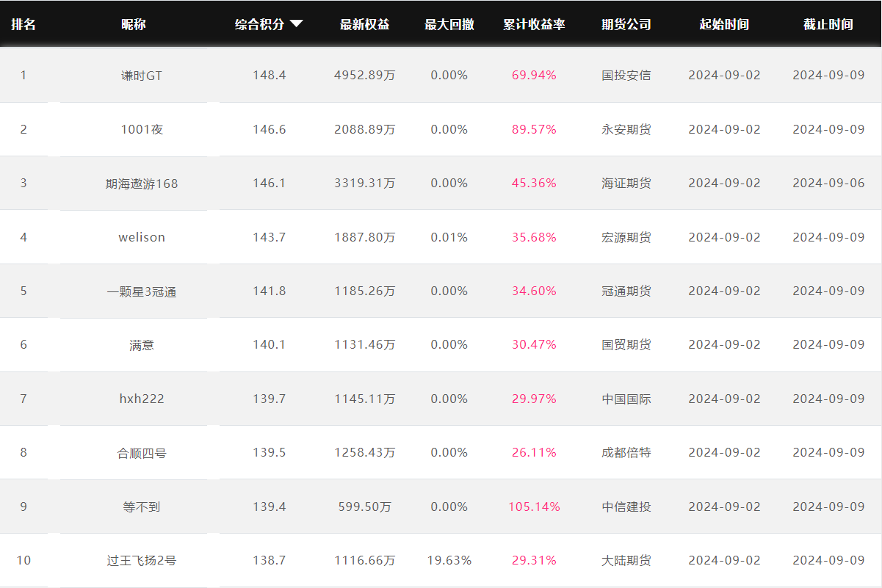Click the 最大回撤 column header
The height and width of the screenshot is (588, 882).
pyautogui.click(x=449, y=24)
